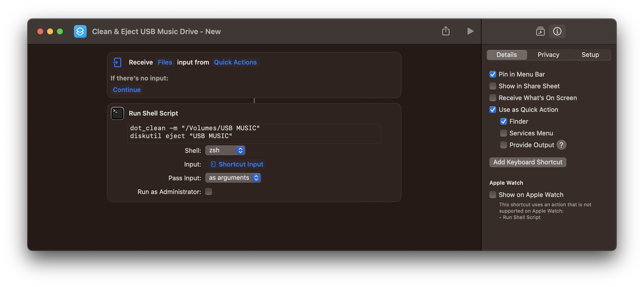Screen dimensions: 644x287
Task: Enable Show in Share Sheet
Action: [x=493, y=86]
